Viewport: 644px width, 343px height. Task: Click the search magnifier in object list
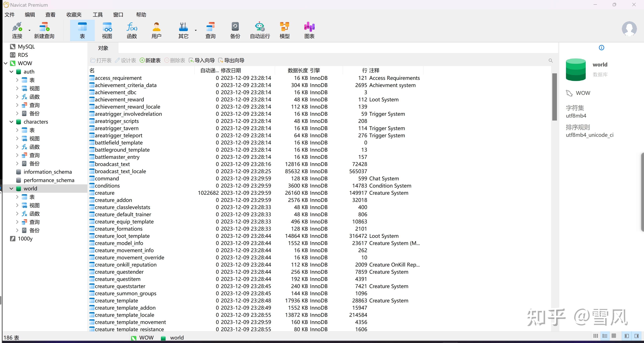pyautogui.click(x=550, y=60)
